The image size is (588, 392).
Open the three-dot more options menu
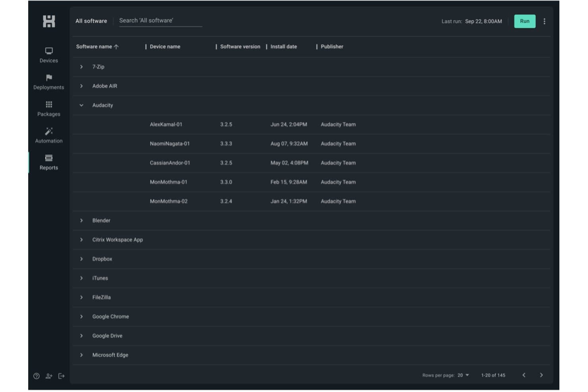(x=544, y=21)
